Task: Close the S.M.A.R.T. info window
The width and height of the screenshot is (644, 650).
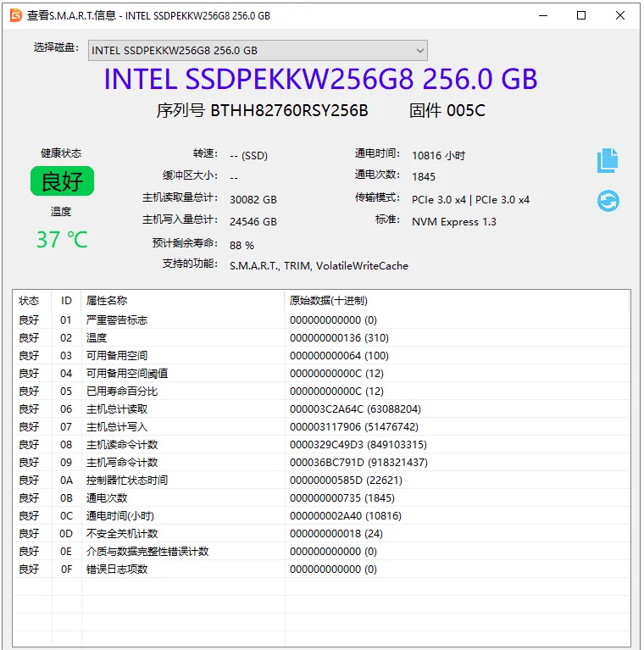Action: click(620, 15)
